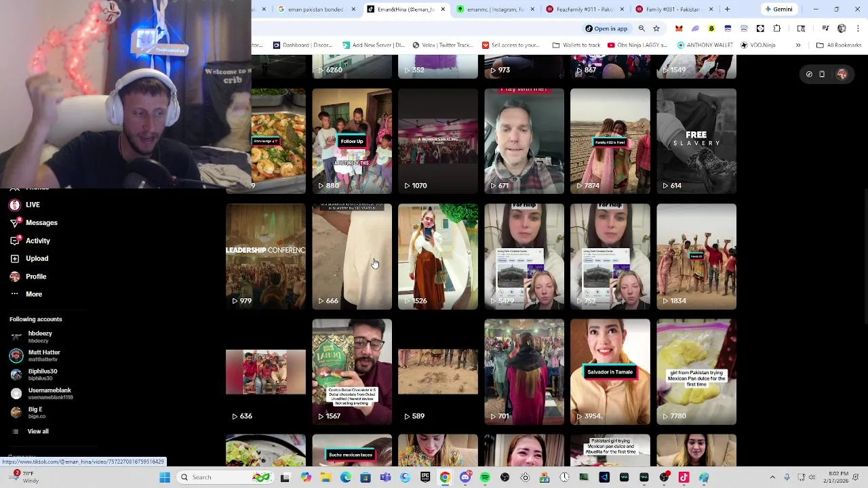Expand following list with View all
The height and width of the screenshot is (488, 868).
point(31,431)
